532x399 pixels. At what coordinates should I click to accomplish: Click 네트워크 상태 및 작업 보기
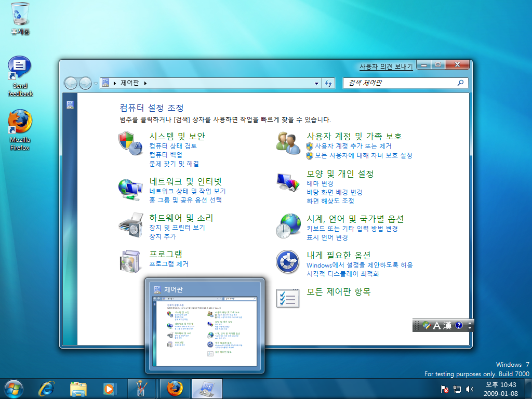187,191
